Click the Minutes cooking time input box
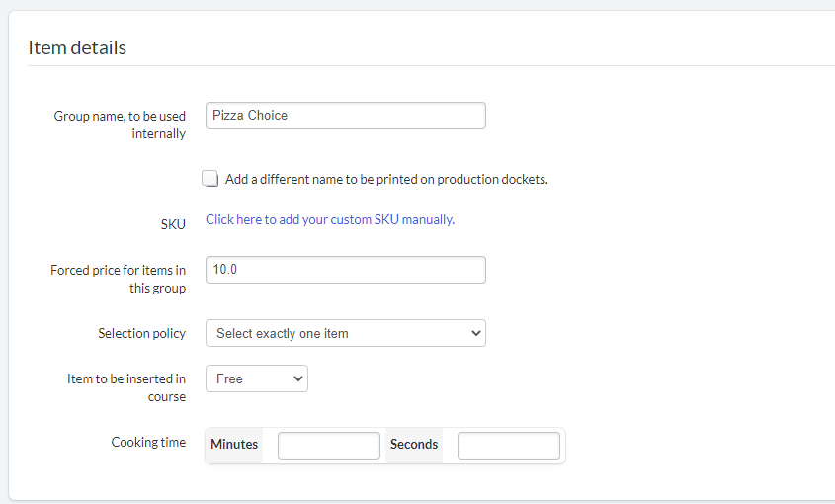835x504 pixels. click(328, 446)
